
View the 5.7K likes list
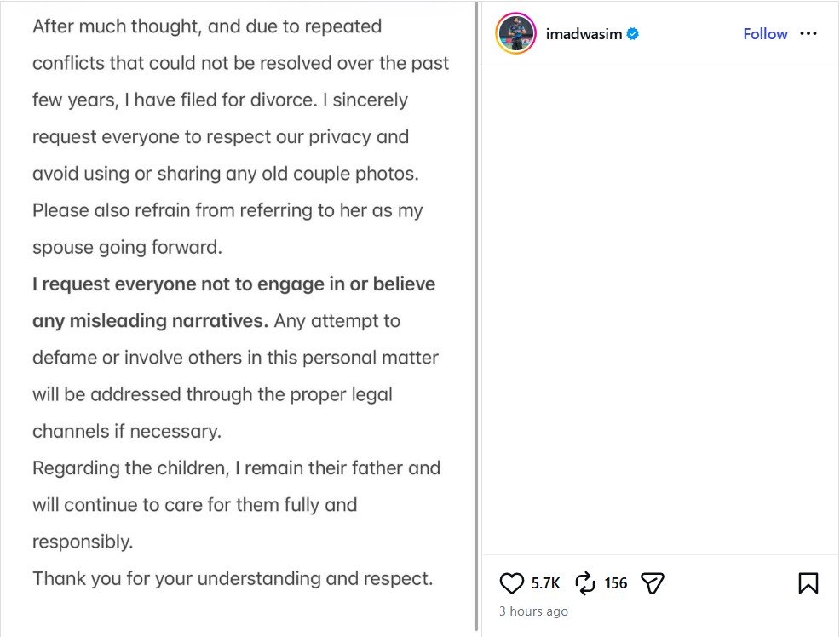coord(545,583)
